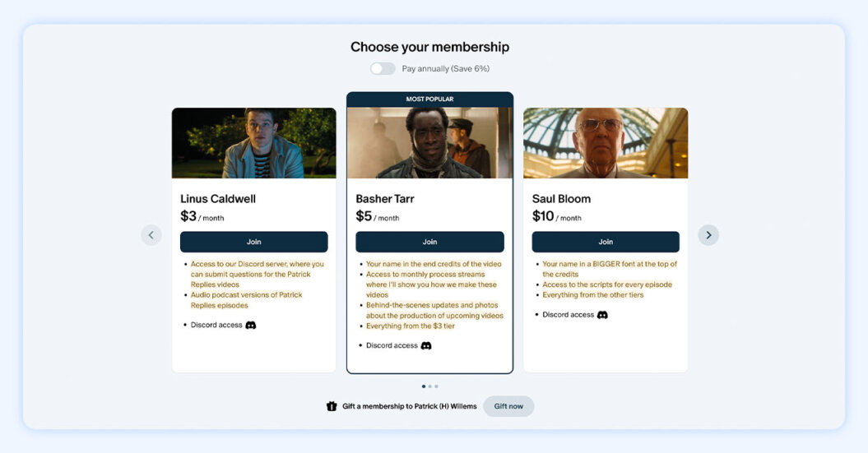Click the Gift now button

coord(508,406)
